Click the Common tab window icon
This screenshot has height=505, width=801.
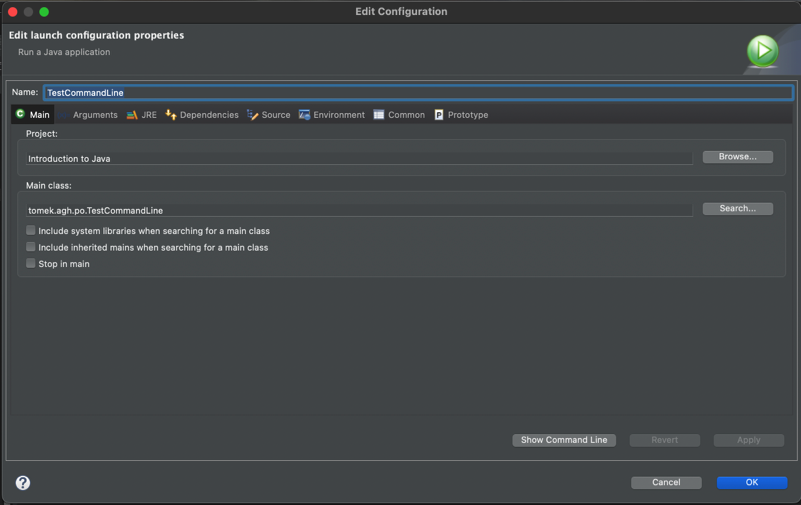[379, 115]
